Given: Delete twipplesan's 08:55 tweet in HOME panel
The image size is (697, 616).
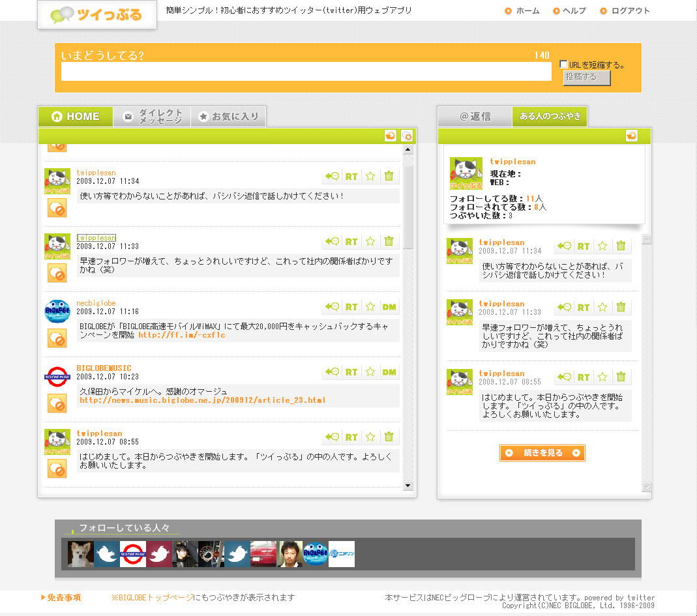Looking at the screenshot, I should pos(389,437).
